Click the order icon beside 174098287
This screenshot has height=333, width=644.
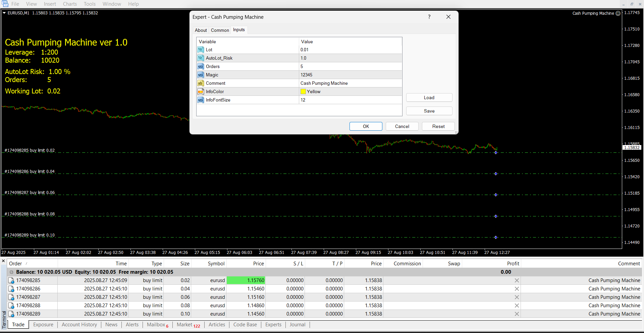[x=11, y=297]
